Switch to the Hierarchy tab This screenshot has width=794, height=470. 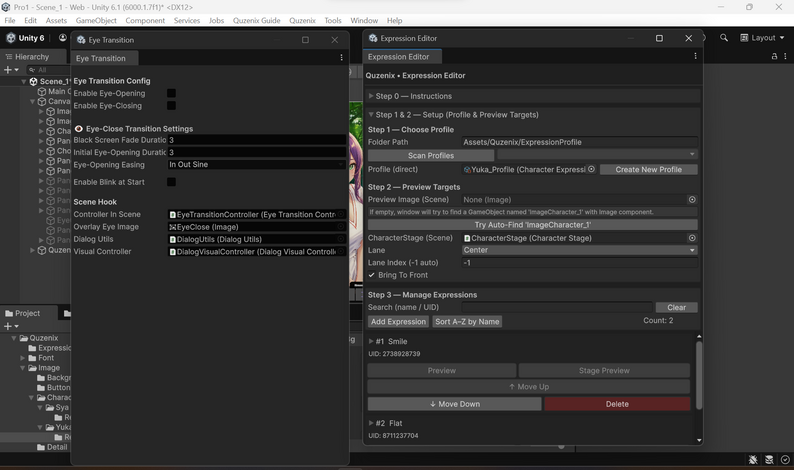point(32,57)
